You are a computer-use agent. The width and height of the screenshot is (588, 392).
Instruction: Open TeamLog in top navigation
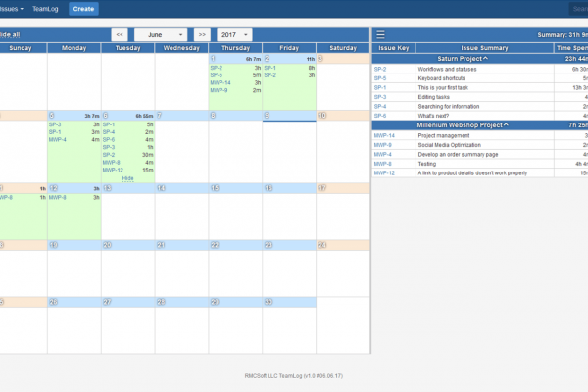point(45,9)
